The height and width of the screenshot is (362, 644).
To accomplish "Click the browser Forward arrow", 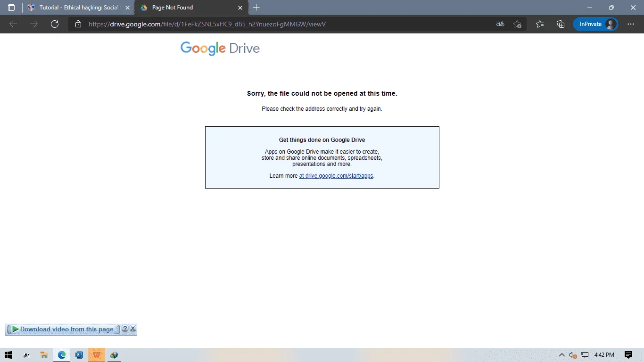I will (34, 24).
